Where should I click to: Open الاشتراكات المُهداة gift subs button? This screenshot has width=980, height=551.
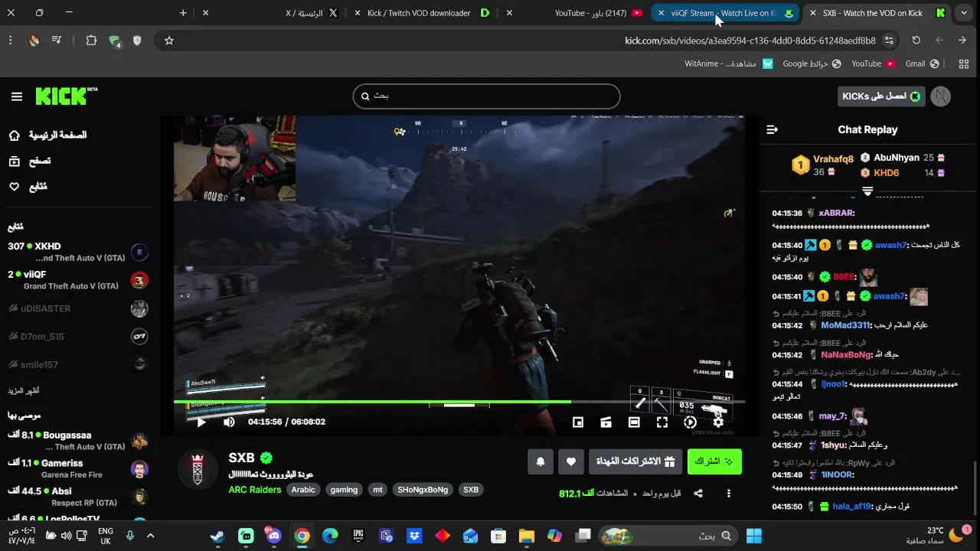pyautogui.click(x=635, y=461)
